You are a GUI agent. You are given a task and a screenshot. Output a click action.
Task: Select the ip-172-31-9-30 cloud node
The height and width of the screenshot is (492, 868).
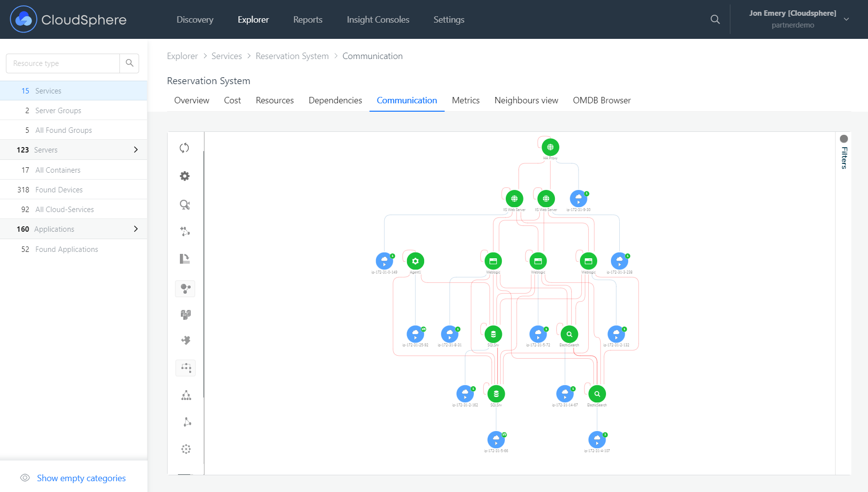[x=579, y=199]
